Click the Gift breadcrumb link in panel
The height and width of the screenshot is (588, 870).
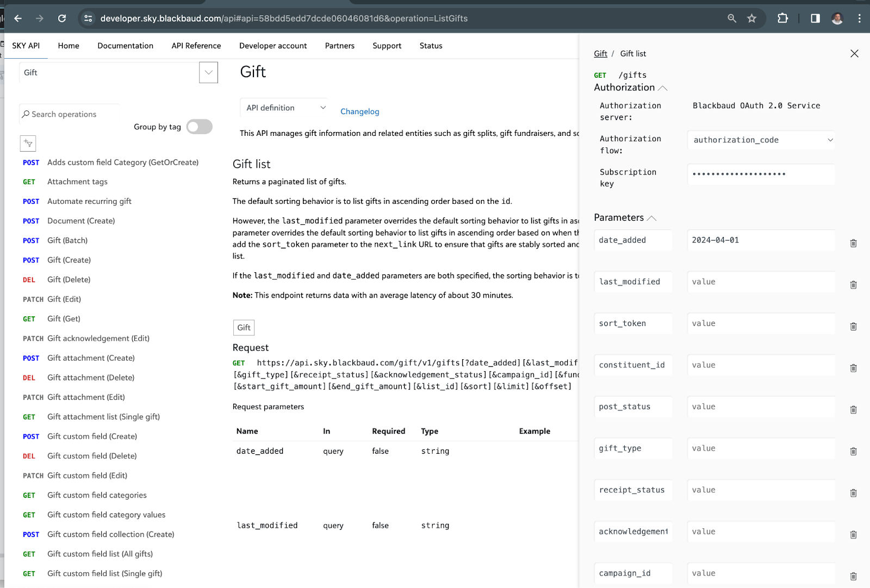coord(600,54)
